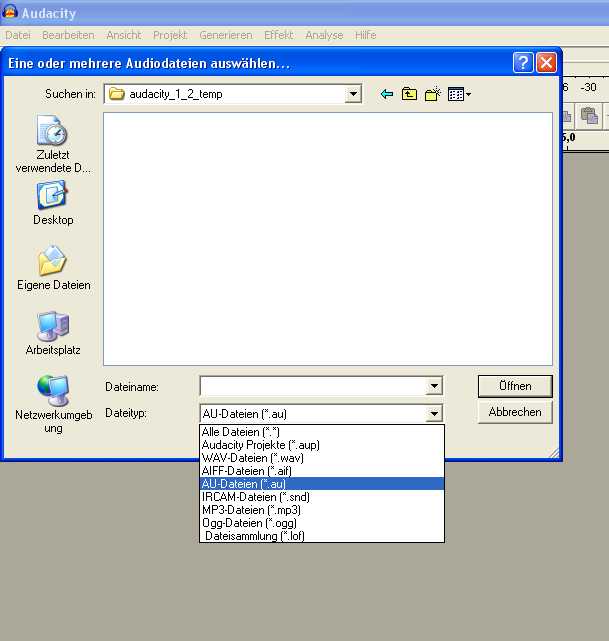Choose highlighted AU-Dateien (*.au) list entry

(x=322, y=484)
